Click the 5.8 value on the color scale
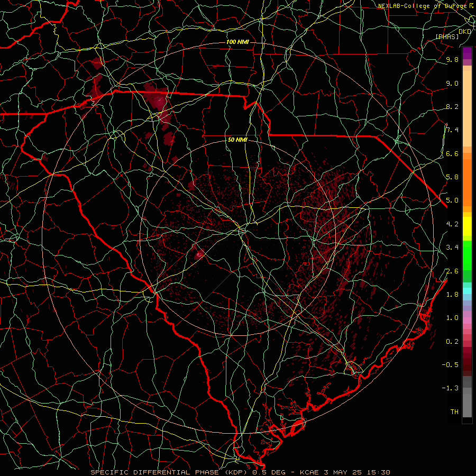 (x=452, y=177)
